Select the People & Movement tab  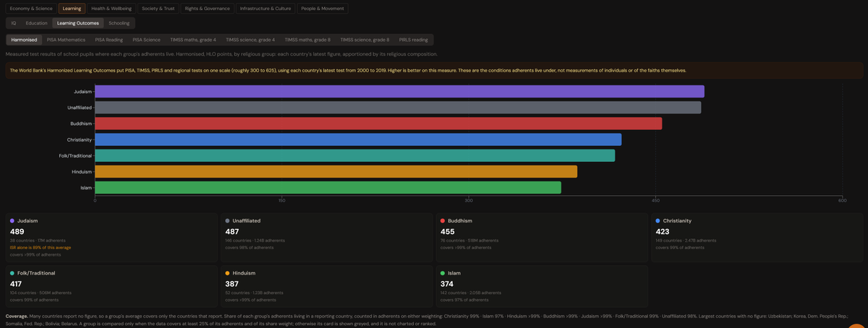tap(323, 9)
